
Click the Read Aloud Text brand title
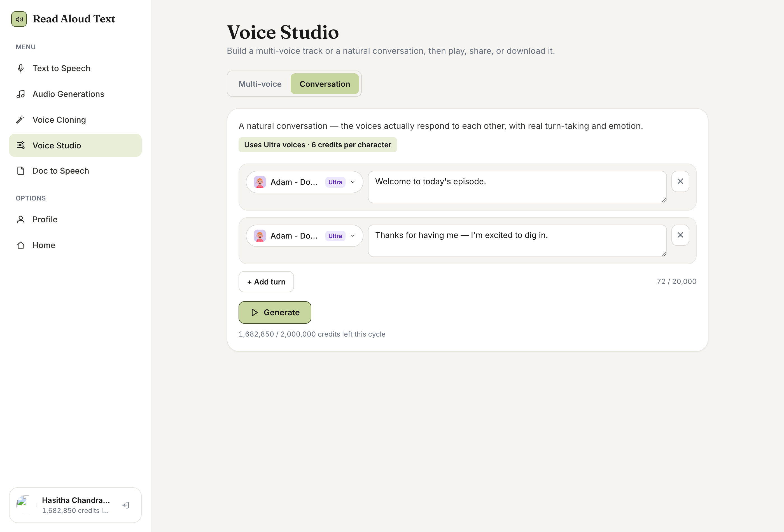pyautogui.click(x=74, y=19)
